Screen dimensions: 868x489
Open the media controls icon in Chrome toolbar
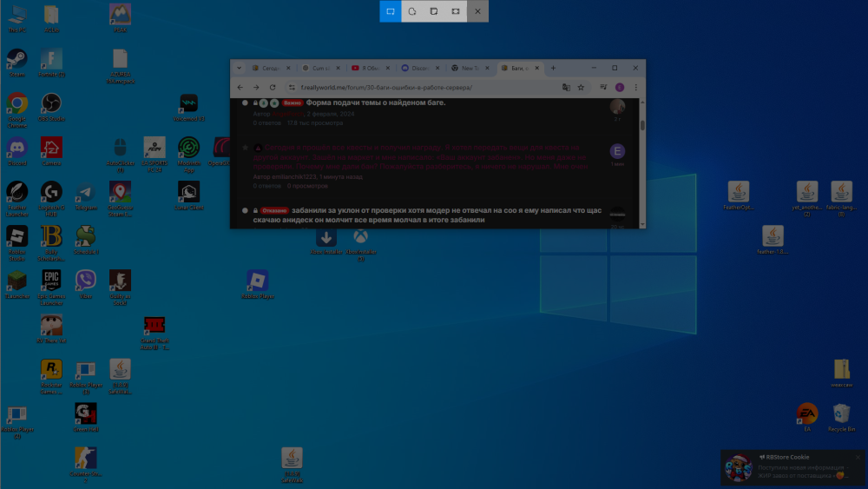pos(603,88)
